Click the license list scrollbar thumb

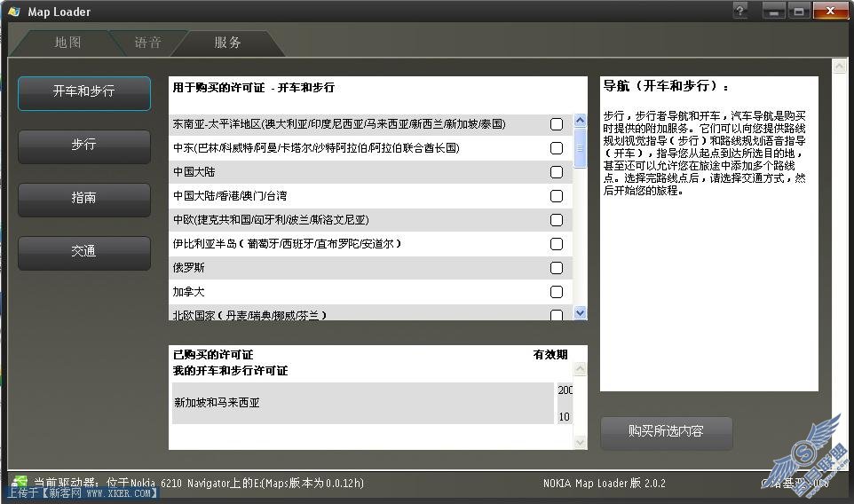tap(580, 147)
